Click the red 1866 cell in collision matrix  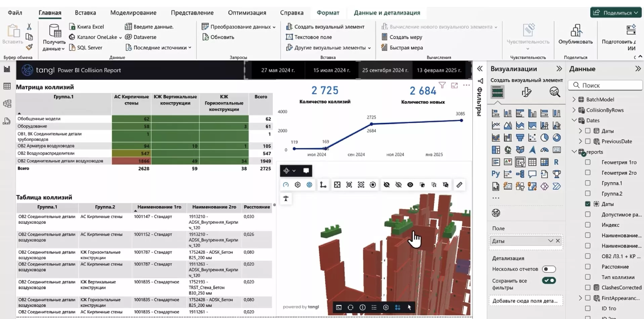point(131,161)
